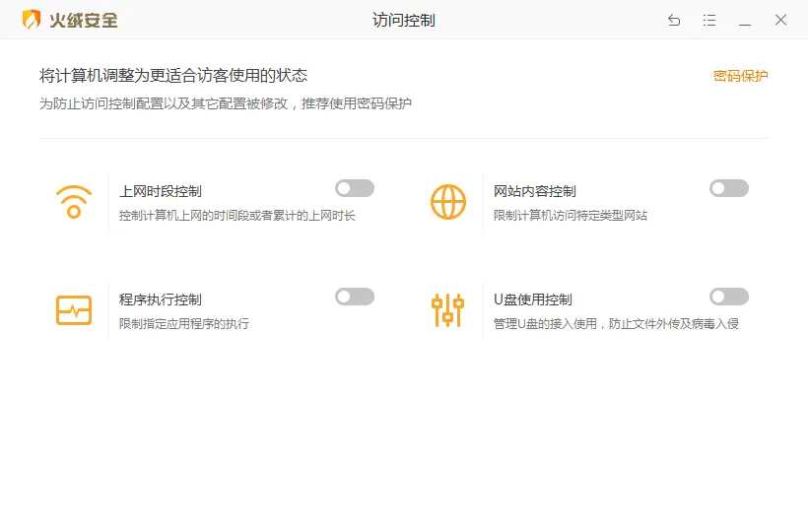Viewport: 808px width, 532px height.
Task: Click the Huorong flame logo icon
Action: [32, 20]
